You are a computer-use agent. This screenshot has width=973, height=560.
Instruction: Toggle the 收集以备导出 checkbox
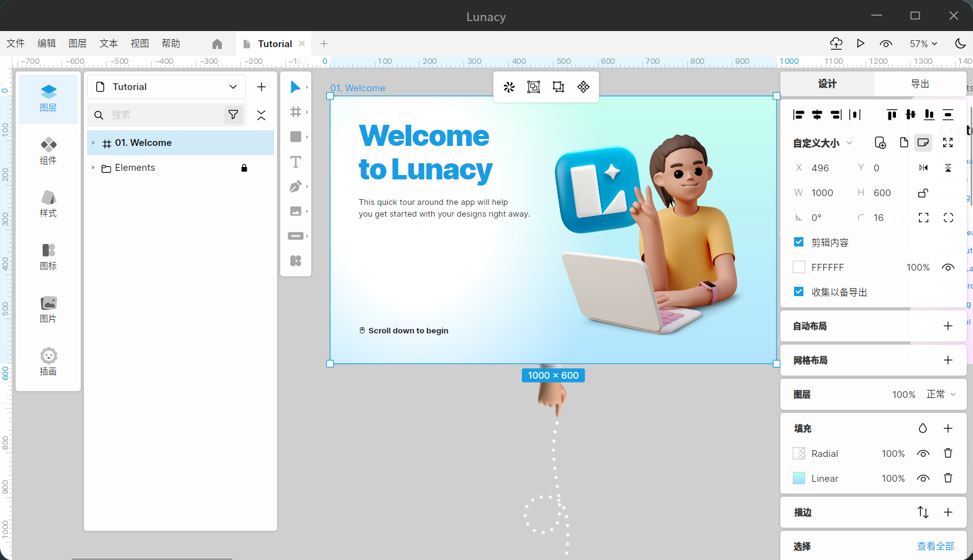(799, 292)
